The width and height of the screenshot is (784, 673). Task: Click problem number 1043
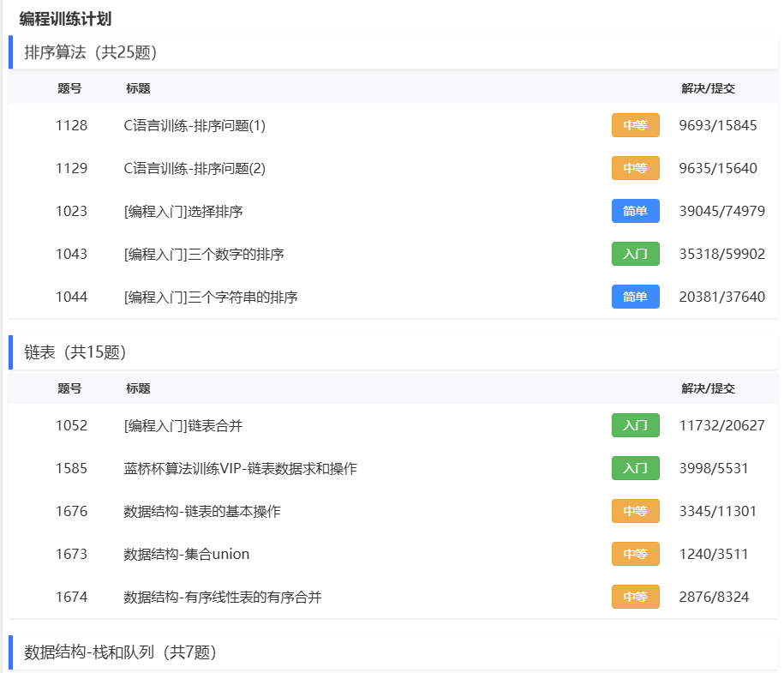coord(71,254)
